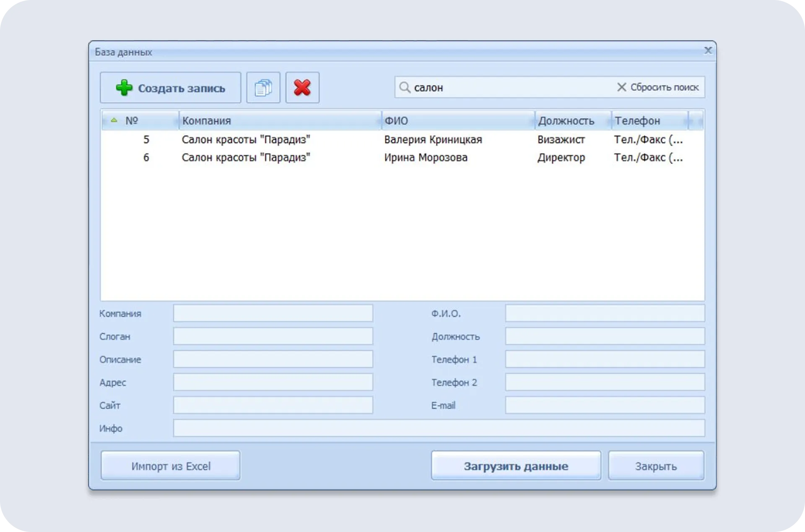The image size is (805, 532).
Task: Sort by the Должность column header
Action: pos(573,121)
